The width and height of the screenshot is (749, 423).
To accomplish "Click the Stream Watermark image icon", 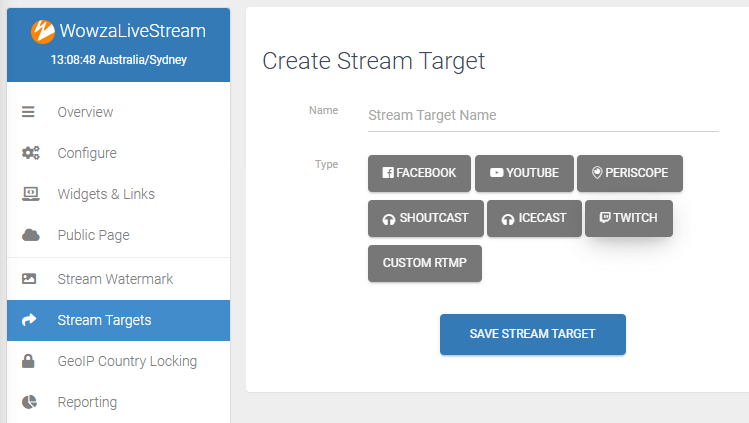I will click(29, 278).
